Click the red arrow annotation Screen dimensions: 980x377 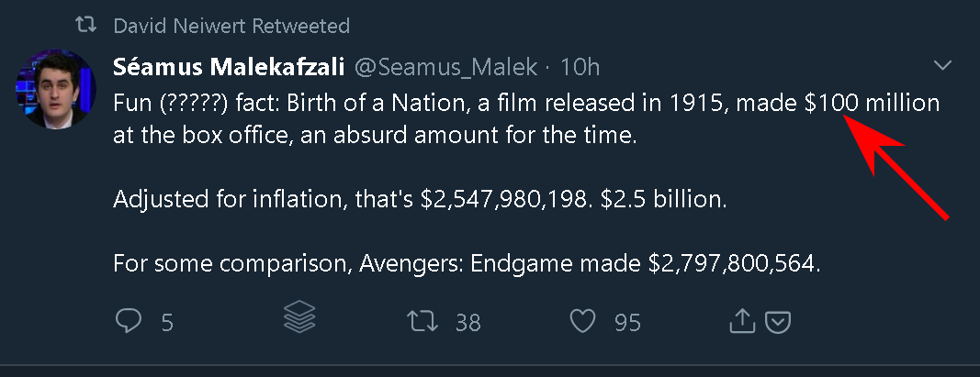pyautogui.click(x=896, y=165)
